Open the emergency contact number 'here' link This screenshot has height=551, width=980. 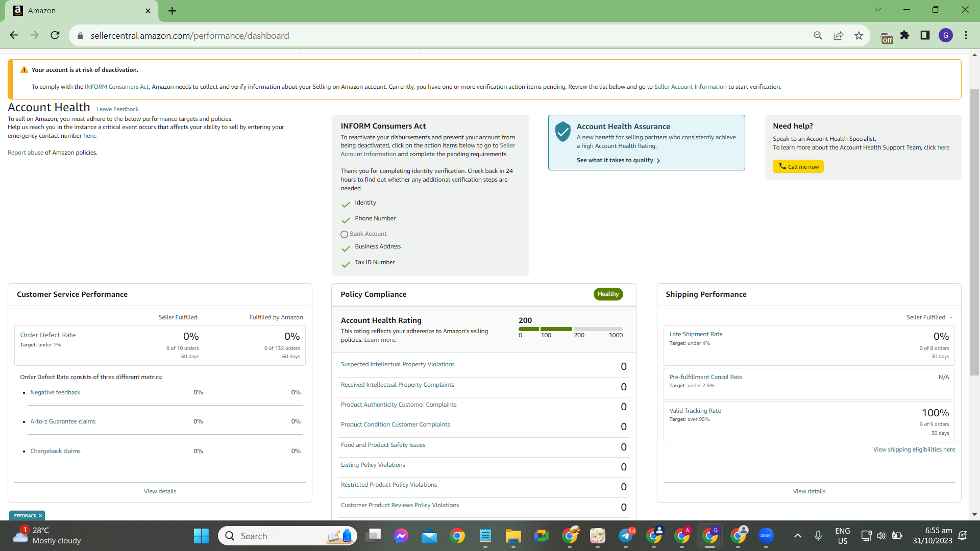pos(89,136)
